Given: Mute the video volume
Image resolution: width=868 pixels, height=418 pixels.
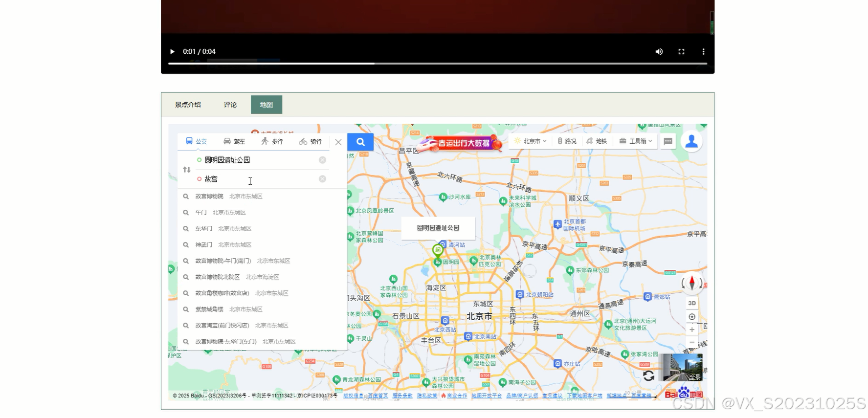Looking at the screenshot, I should coord(659,51).
